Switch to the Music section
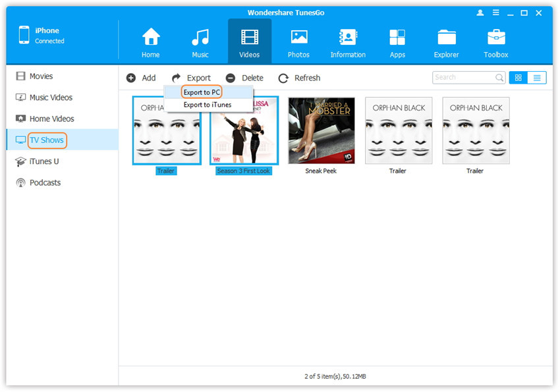The width and height of the screenshot is (560, 392). click(200, 38)
